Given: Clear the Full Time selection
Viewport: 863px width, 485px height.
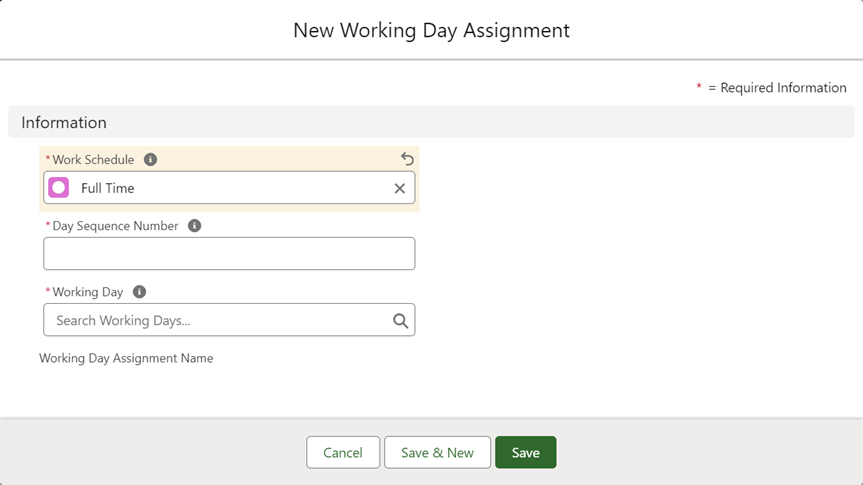Looking at the screenshot, I should (399, 188).
